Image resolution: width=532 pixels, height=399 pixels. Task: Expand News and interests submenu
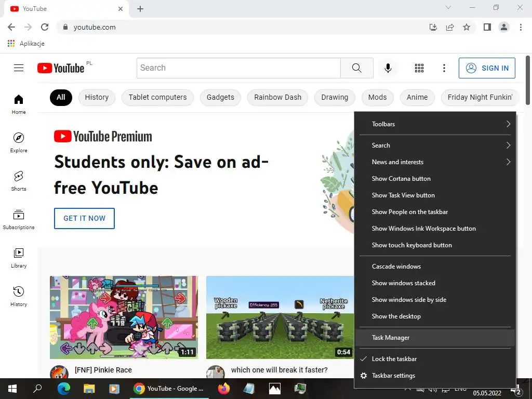[x=435, y=162]
